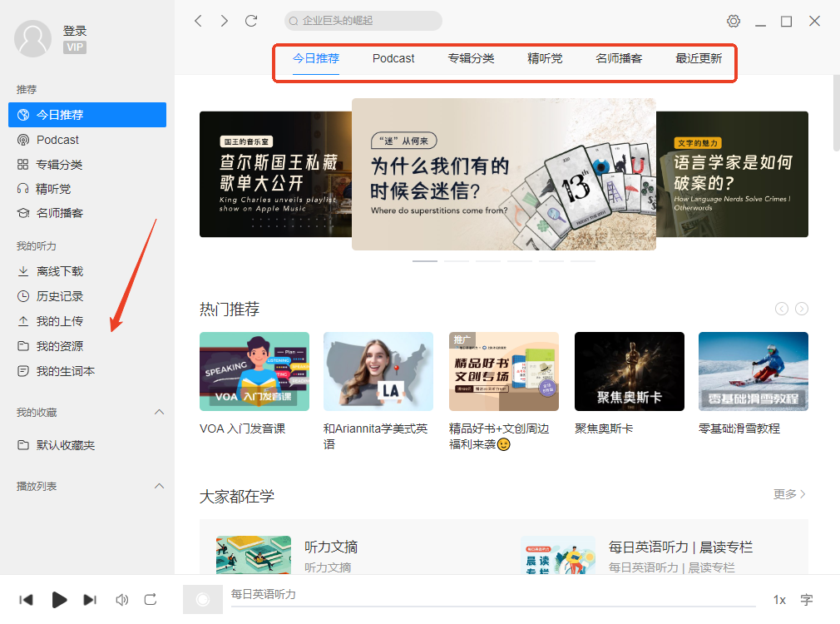
Task: Switch to the Podcast top tab
Action: [393, 58]
